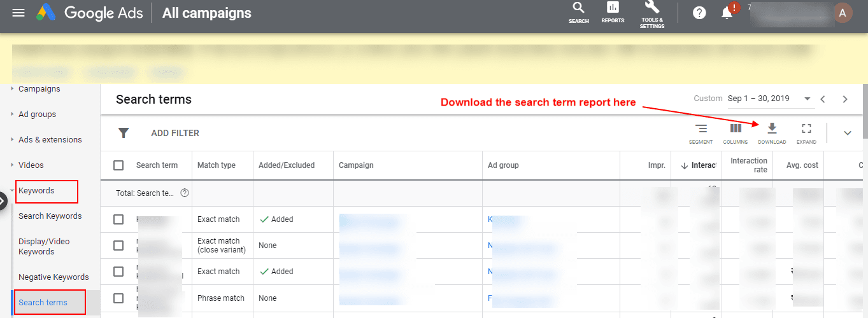Go to the next date range

coord(845,99)
